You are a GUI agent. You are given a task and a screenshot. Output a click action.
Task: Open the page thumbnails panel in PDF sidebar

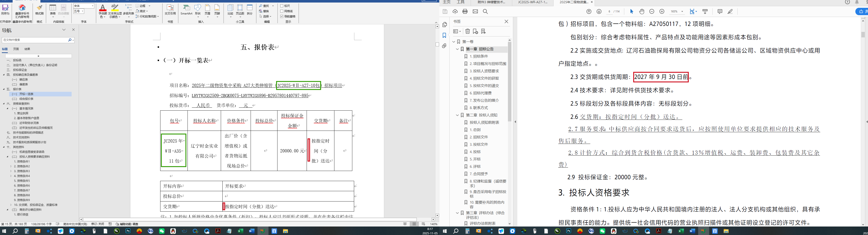pyautogui.click(x=445, y=25)
